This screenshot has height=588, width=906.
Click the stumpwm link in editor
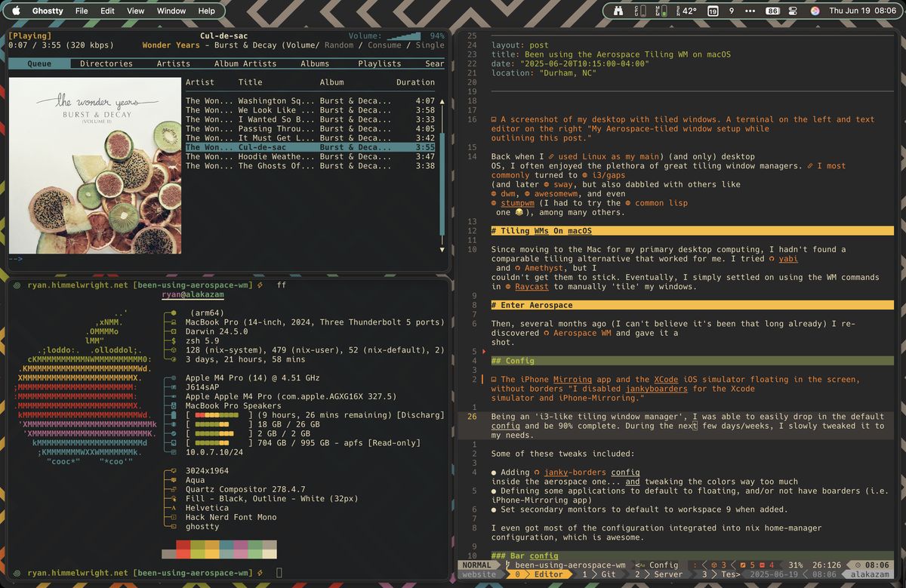click(516, 203)
